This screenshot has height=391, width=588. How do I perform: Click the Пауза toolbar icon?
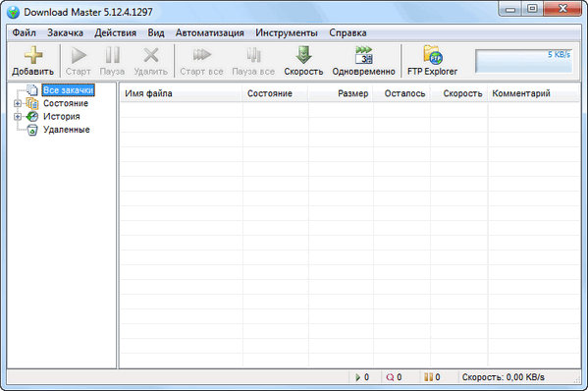tap(112, 55)
